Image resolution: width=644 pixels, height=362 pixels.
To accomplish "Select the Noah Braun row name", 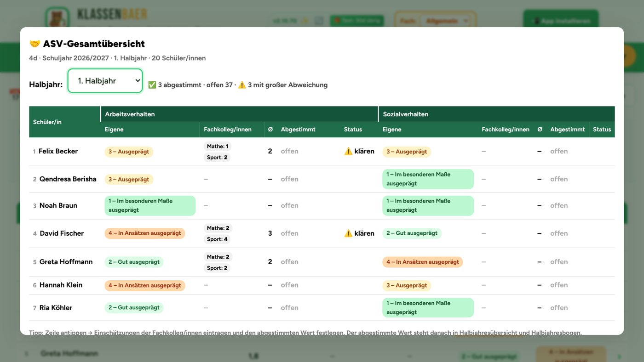I will tap(58, 205).
